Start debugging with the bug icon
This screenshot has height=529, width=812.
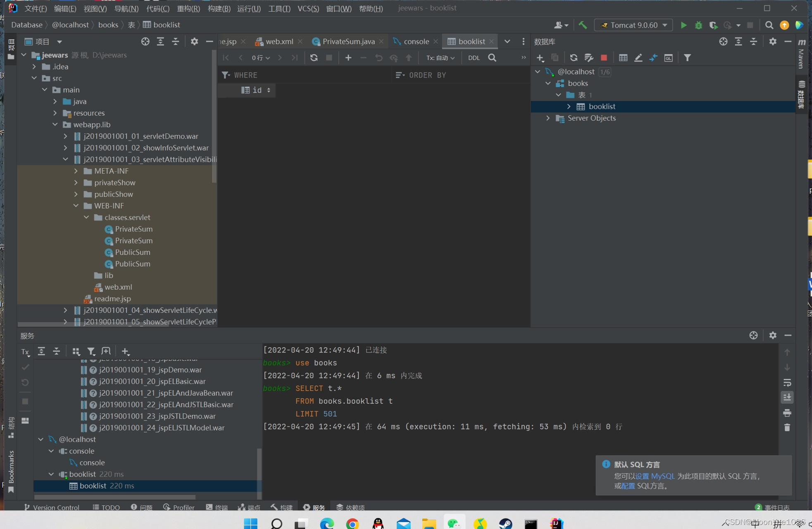click(x=698, y=25)
